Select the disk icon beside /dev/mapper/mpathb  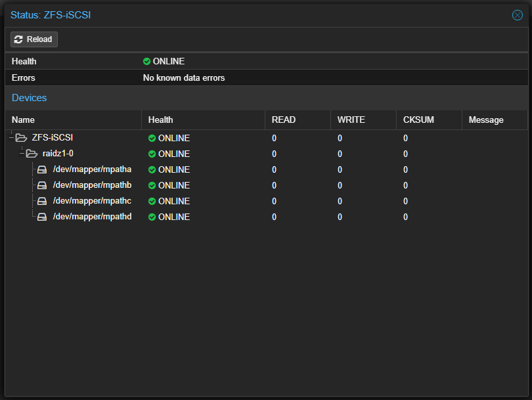[x=42, y=185]
